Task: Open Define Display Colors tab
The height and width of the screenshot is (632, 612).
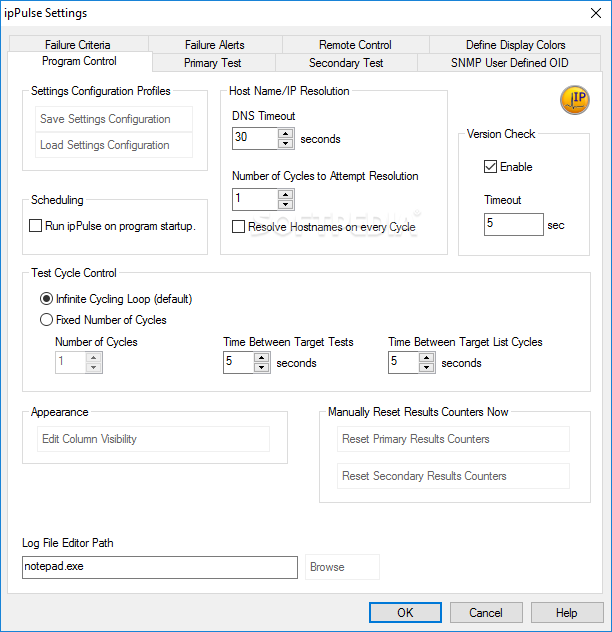Action: click(x=515, y=44)
